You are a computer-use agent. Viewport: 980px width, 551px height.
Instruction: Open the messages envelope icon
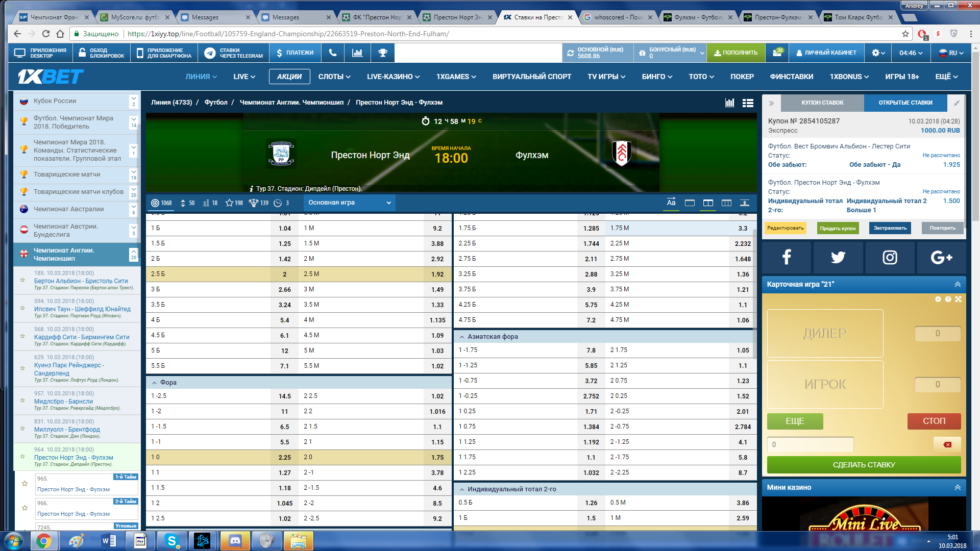(777, 53)
